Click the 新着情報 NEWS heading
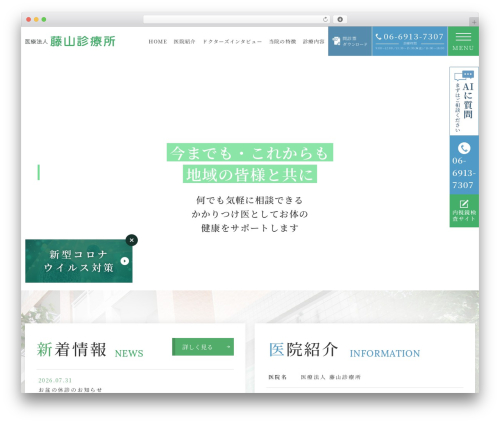Screen dimensions: 500x423 (x=90, y=350)
